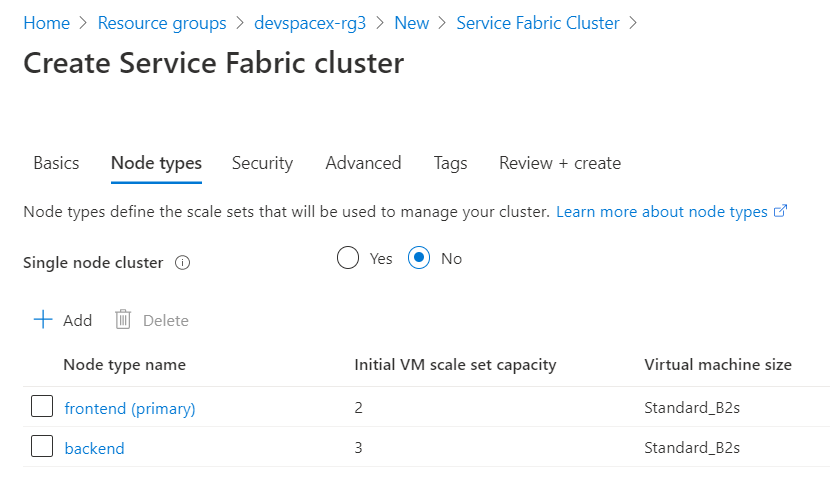Viewport: 830px width, 483px height.
Task: Check the frontend (primary) row checkbox
Action: [42, 406]
